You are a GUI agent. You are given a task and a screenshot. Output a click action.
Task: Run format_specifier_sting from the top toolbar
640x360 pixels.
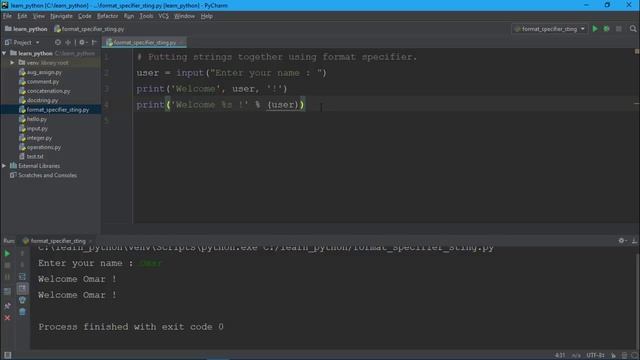595,29
